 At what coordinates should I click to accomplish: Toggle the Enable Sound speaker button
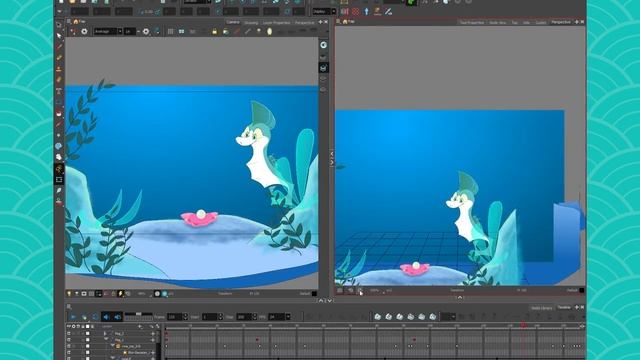click(x=107, y=317)
